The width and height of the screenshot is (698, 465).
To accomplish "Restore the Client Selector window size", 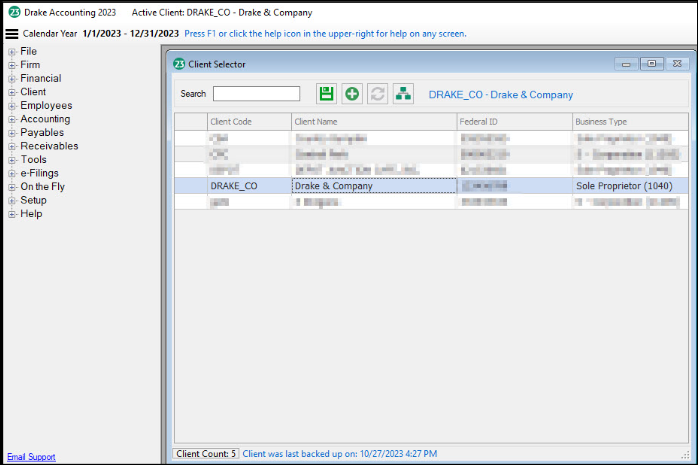I will (652, 64).
